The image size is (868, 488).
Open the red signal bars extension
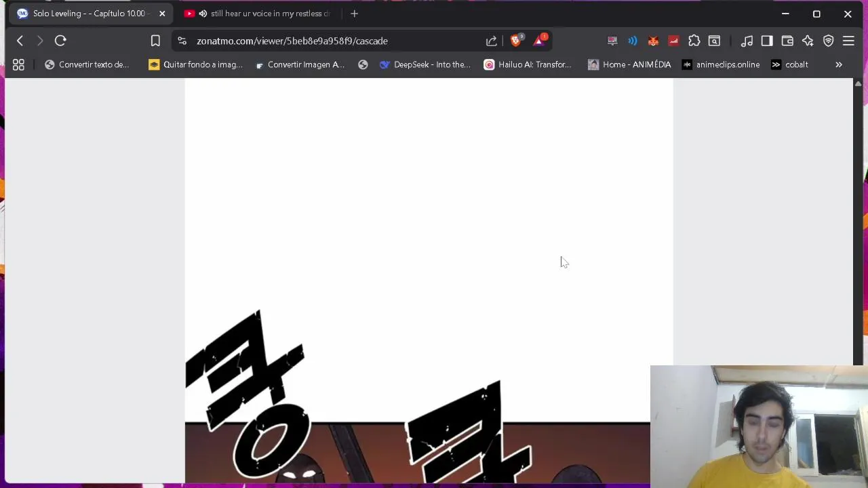tap(673, 41)
